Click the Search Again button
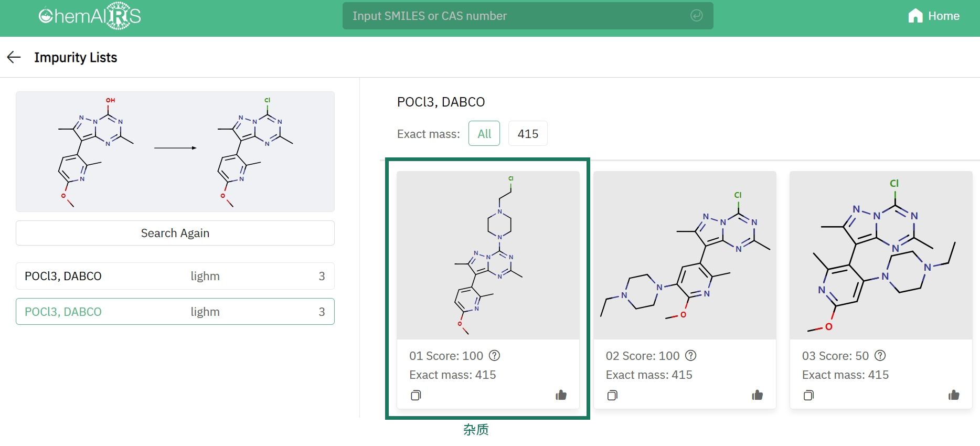 click(175, 233)
